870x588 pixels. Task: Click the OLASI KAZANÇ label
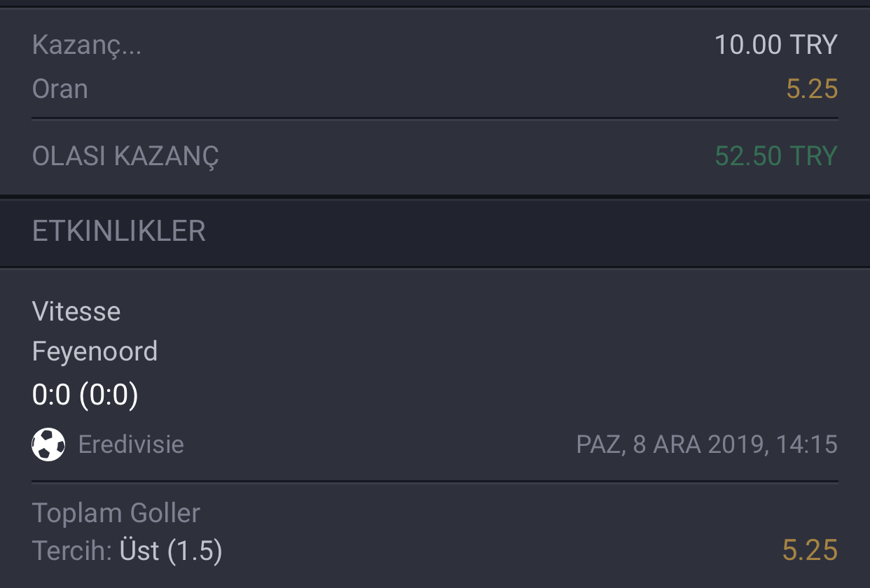tap(125, 156)
